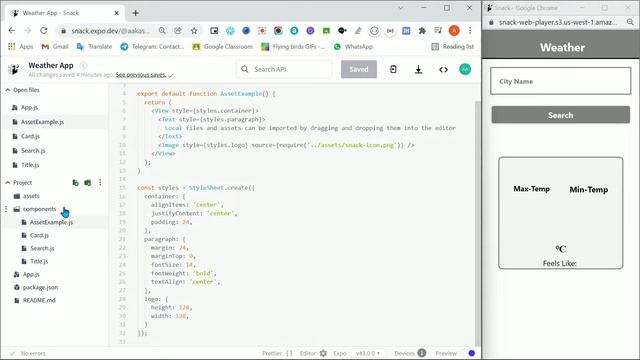Image resolution: width=640 pixels, height=360 pixels.
Task: Collapse the Open files section
Action: pyautogui.click(x=8, y=90)
